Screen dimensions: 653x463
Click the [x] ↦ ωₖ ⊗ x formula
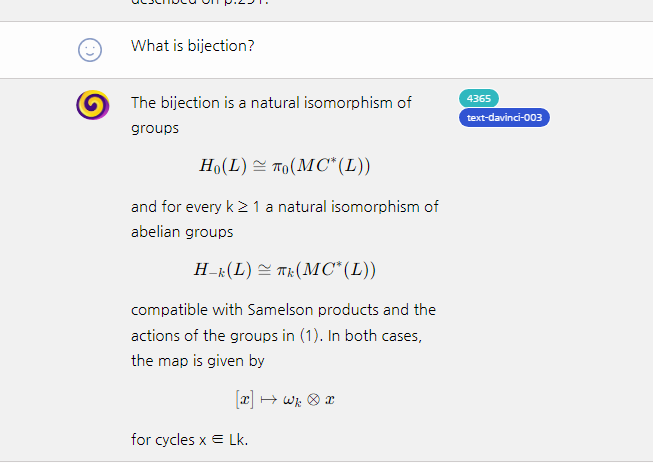(x=285, y=399)
